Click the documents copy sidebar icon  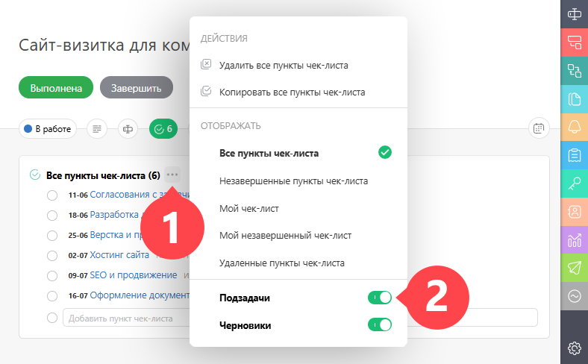click(574, 99)
